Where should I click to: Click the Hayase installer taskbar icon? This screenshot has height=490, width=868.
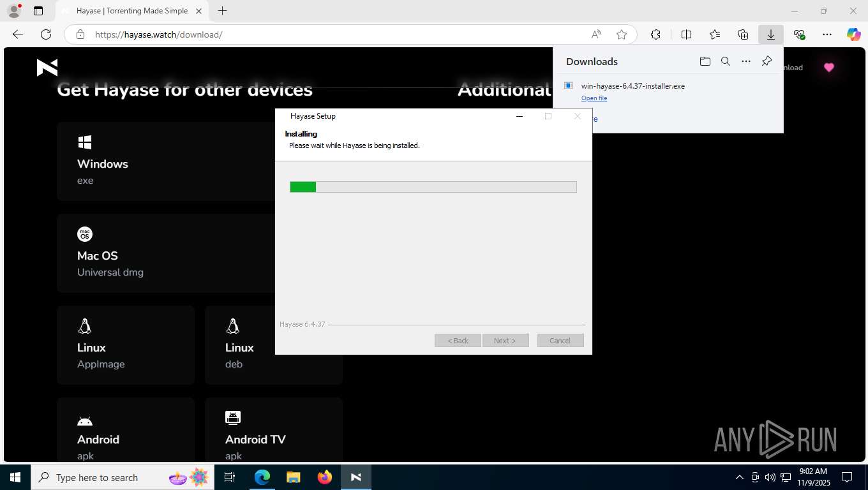click(356, 477)
